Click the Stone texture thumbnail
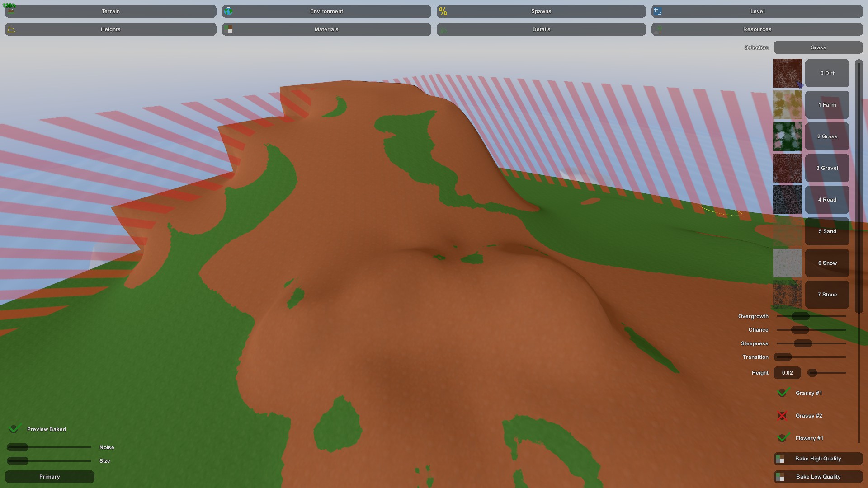This screenshot has height=488, width=868. click(x=787, y=295)
